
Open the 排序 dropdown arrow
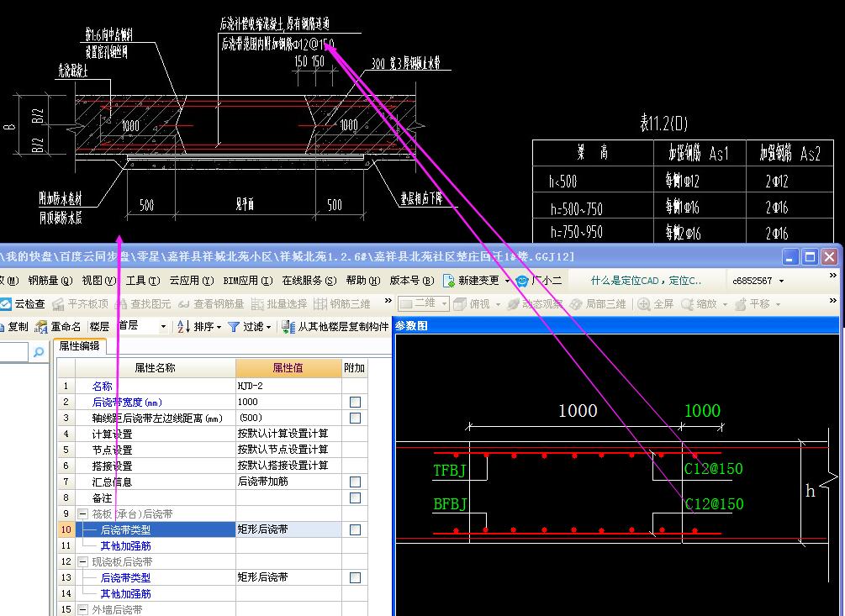tap(219, 328)
